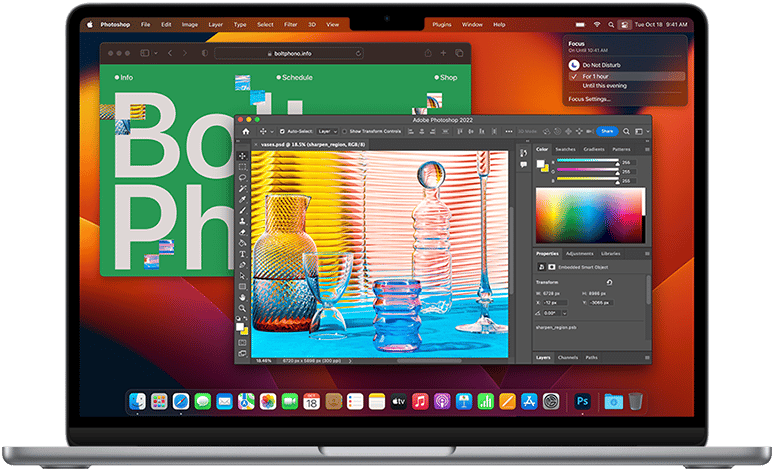Click the horizontal canvas scrollbar

[428, 361]
